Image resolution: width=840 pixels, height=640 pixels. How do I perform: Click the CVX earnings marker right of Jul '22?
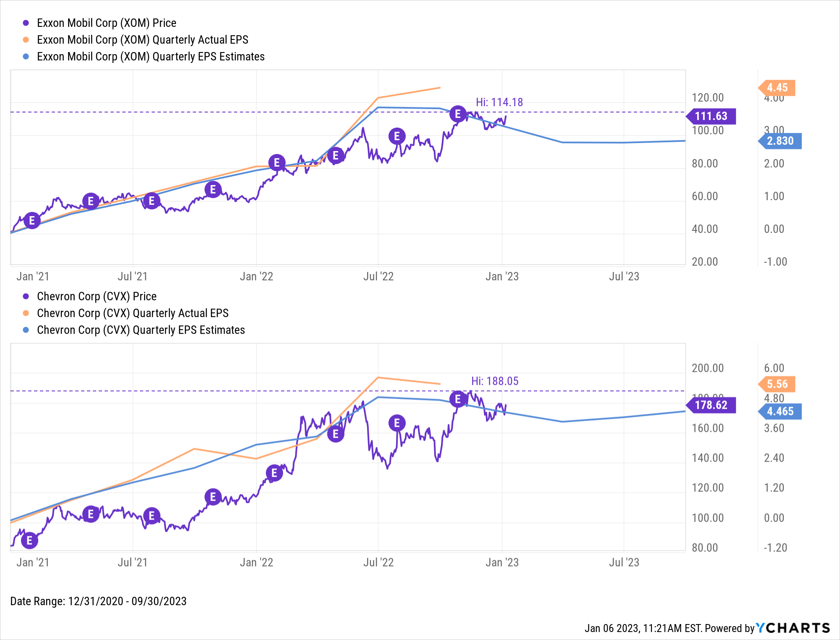(x=397, y=423)
